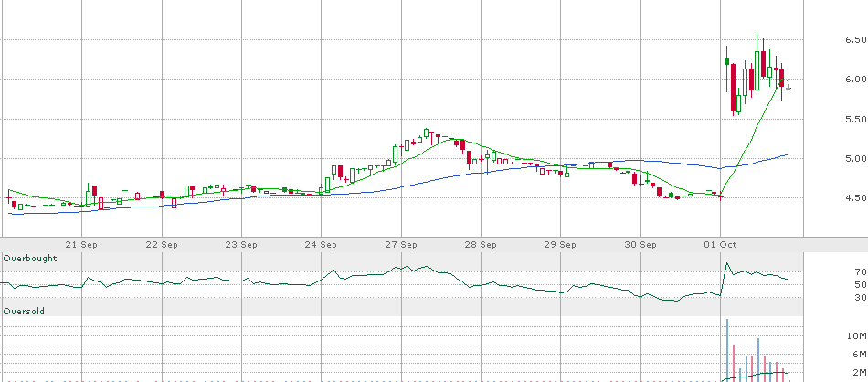Image resolution: width=868 pixels, height=382 pixels.
Task: Click the tallest blue volume bar on 01 Oct
Action: click(727, 350)
